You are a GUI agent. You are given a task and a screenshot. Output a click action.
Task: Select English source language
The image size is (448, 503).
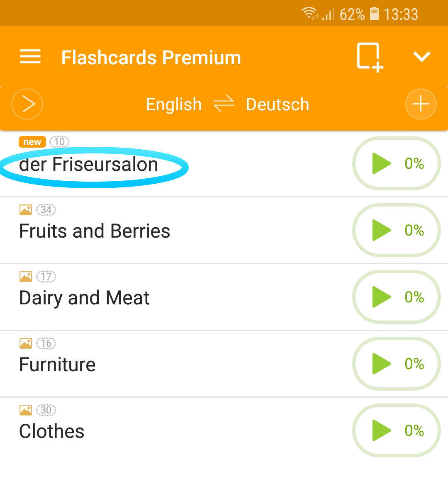[174, 104]
